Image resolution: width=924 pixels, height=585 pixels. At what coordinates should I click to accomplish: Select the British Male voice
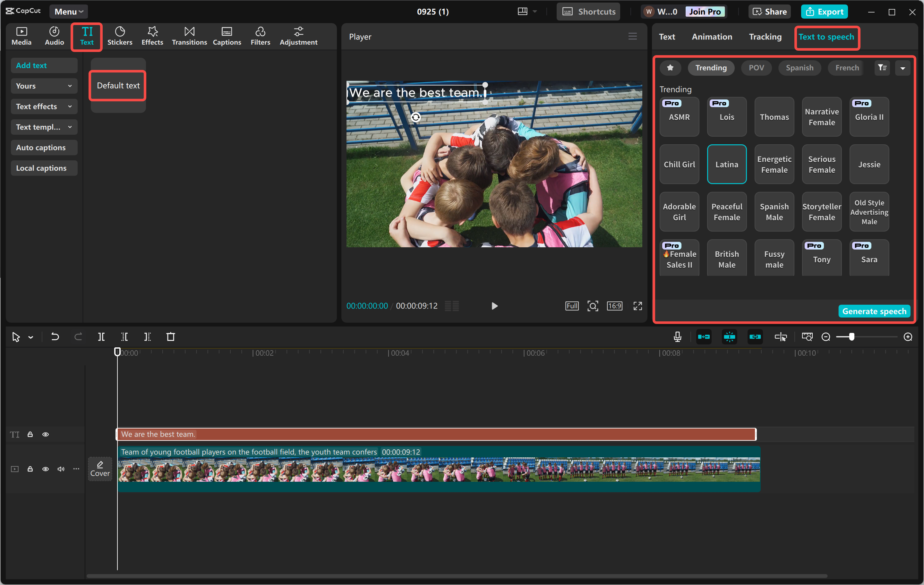coord(726,259)
